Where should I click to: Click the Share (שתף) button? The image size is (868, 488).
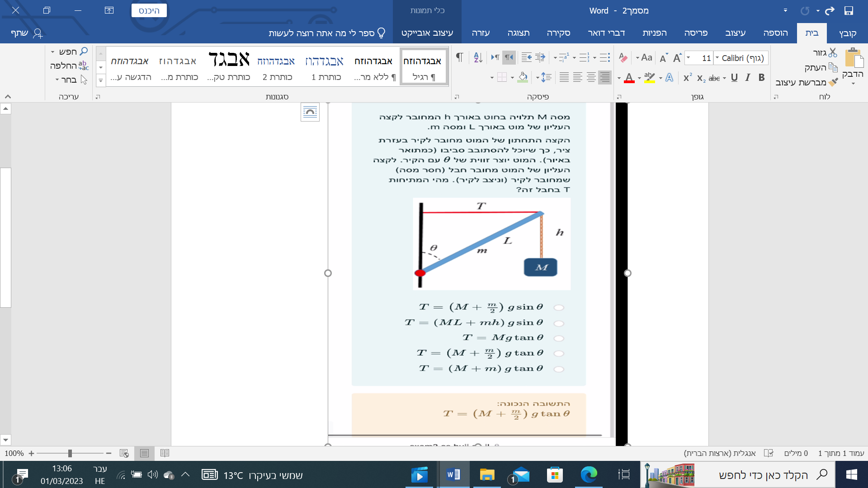coord(26,33)
